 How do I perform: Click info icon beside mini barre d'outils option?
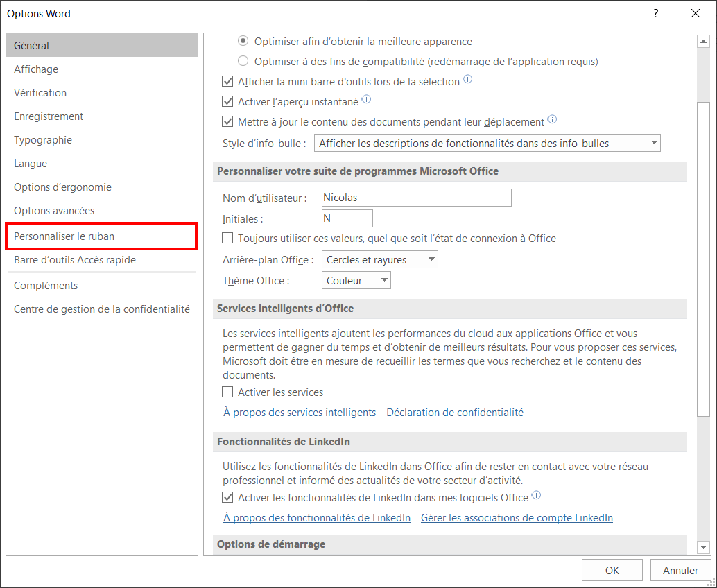pos(467,79)
